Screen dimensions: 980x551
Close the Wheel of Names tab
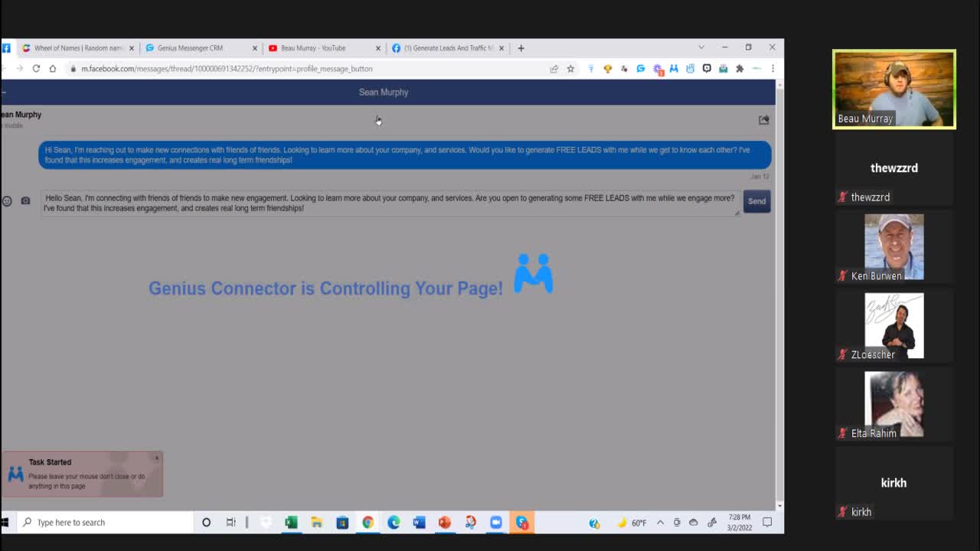(132, 48)
